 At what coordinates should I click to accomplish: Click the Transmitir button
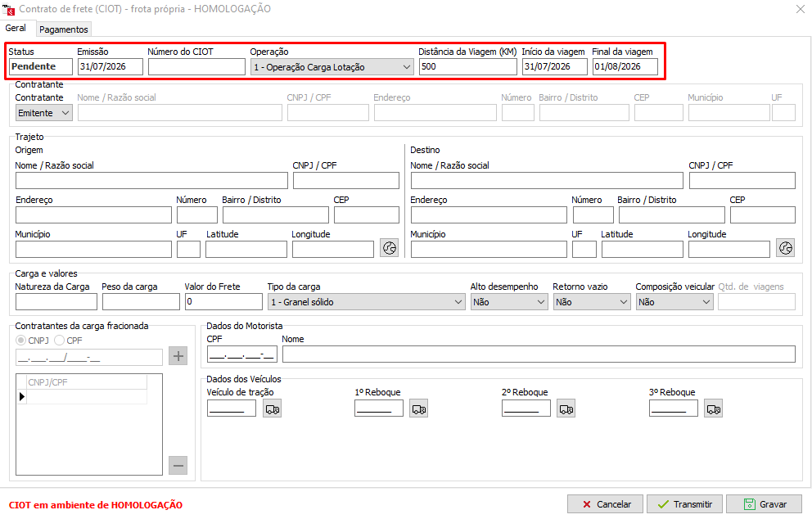pyautogui.click(x=684, y=504)
